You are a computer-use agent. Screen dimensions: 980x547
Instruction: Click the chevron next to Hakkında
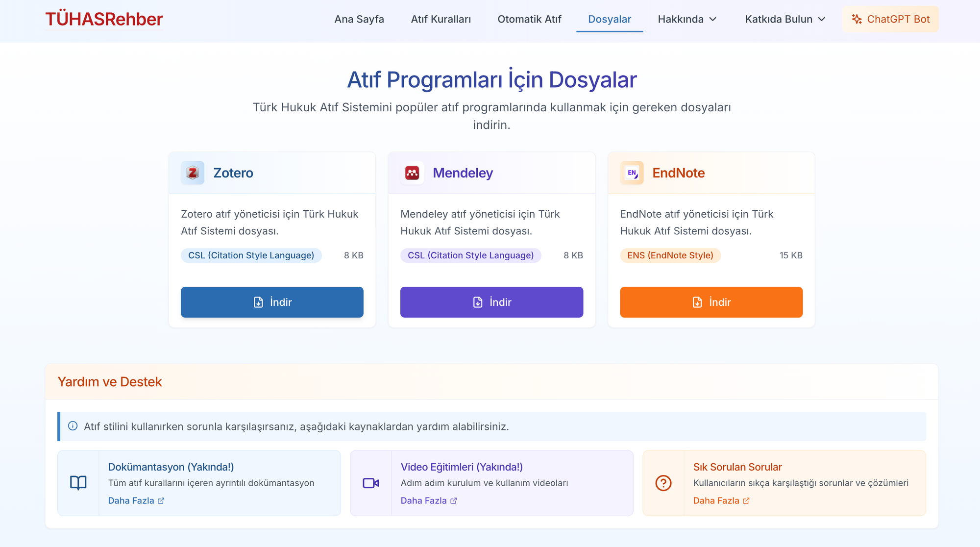(x=713, y=19)
